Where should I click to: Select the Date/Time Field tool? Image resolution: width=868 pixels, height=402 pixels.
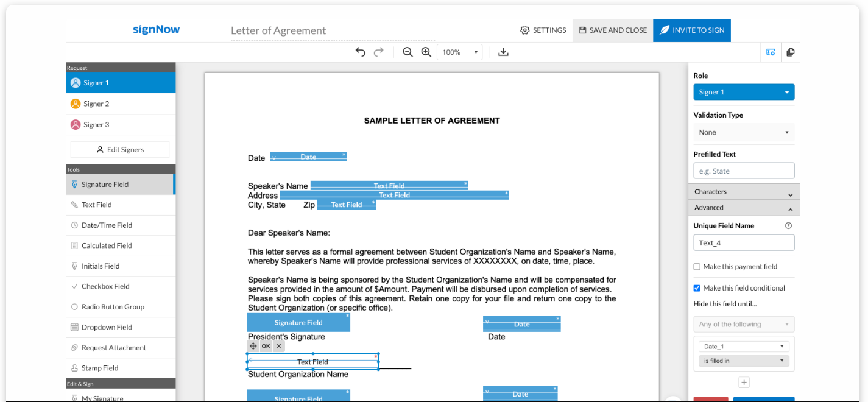tap(121, 225)
